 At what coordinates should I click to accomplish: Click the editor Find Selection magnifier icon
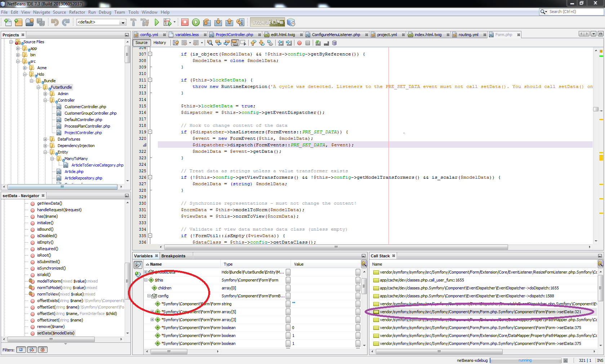(x=210, y=43)
